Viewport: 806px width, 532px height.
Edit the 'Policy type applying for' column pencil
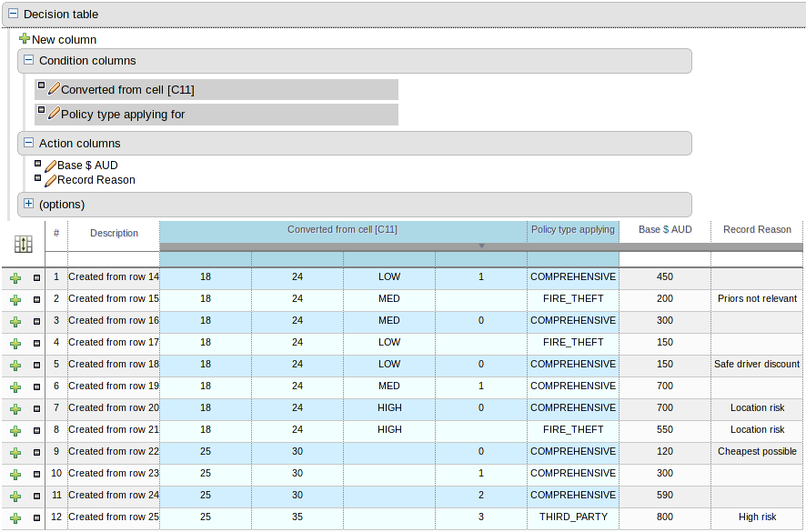click(54, 114)
